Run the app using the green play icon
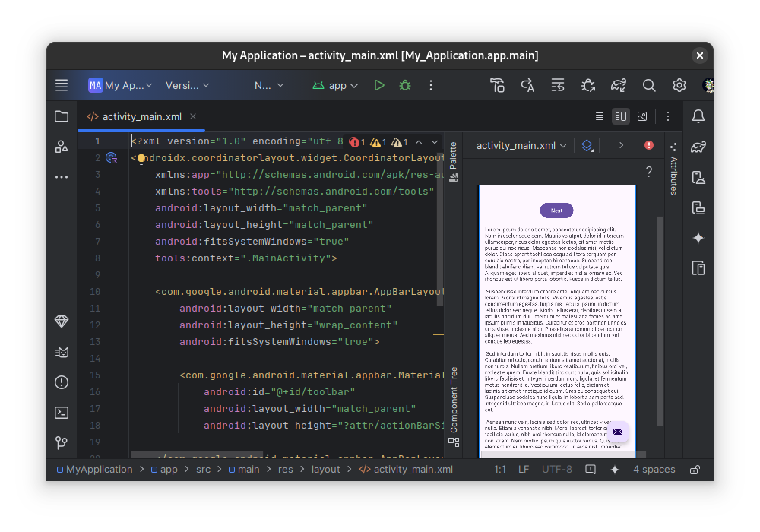 [379, 85]
